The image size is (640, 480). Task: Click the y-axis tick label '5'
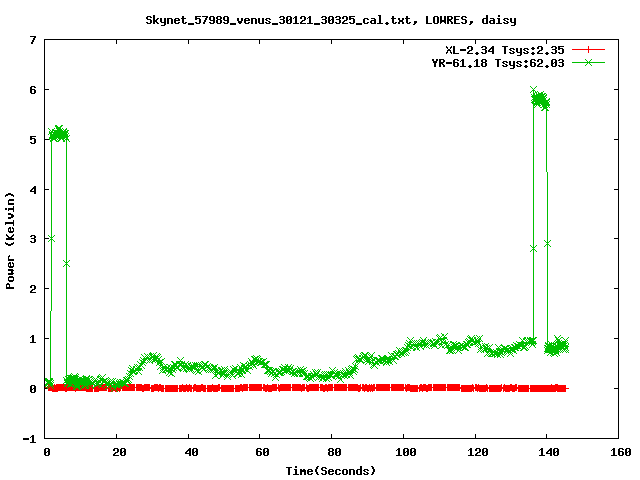(x=33, y=140)
